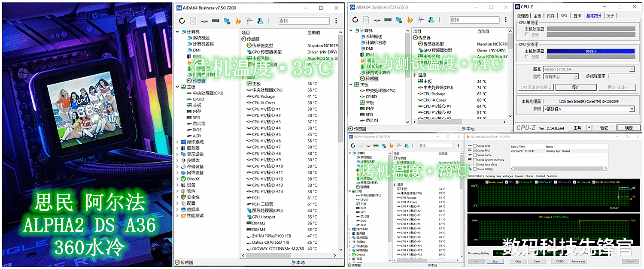The height and width of the screenshot is (269, 644).
Task: Switch to Cooling Fans tab
Action: click(x=494, y=176)
